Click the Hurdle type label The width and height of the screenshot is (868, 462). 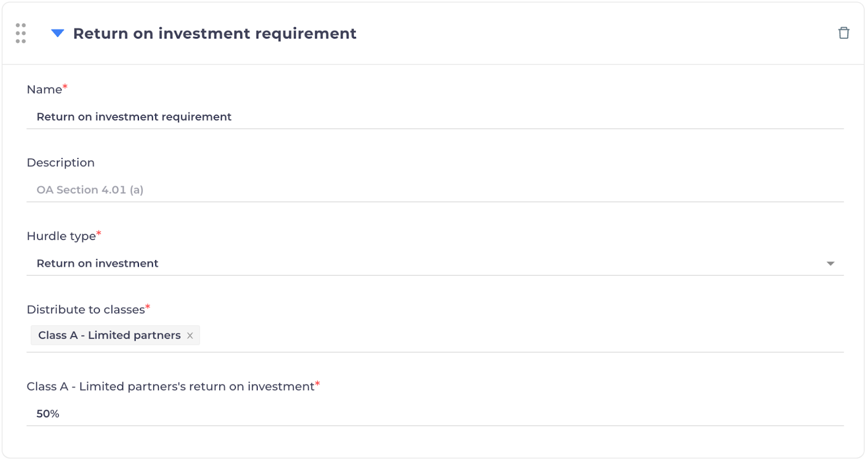(x=61, y=236)
